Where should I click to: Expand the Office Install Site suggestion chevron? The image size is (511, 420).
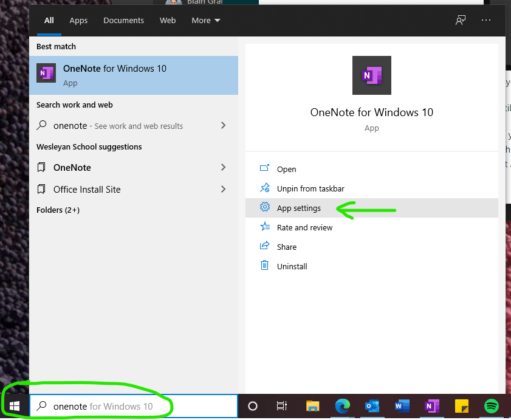[x=222, y=189]
